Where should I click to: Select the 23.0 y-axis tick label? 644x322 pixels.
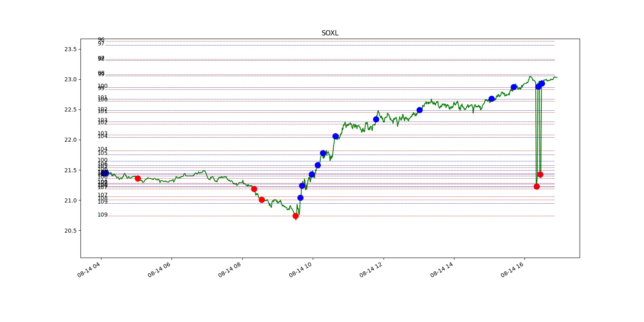point(70,79)
